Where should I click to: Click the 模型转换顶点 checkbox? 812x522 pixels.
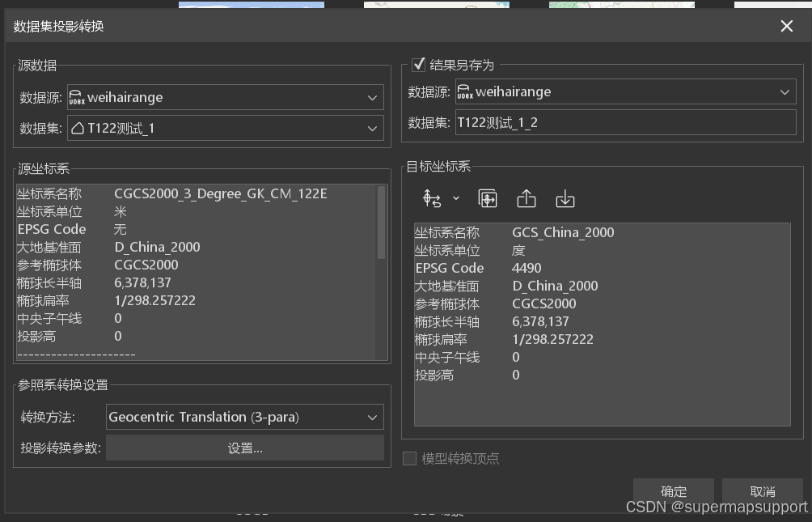pos(409,458)
